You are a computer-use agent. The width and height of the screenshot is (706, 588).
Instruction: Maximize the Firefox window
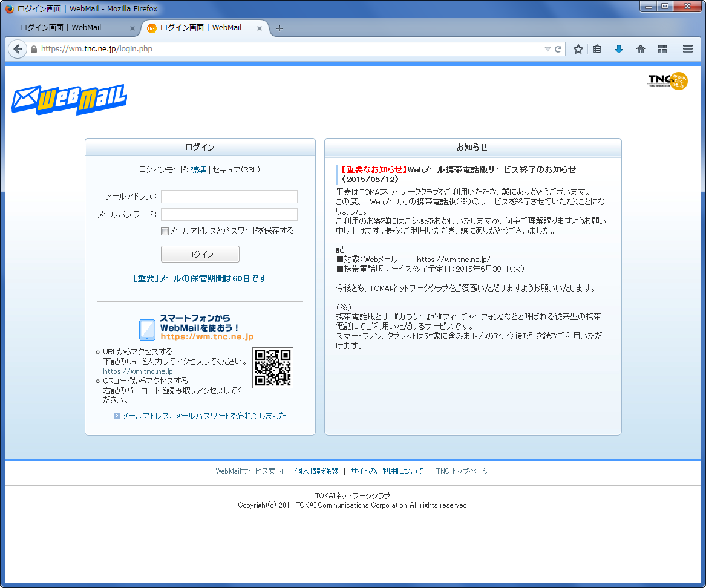pyautogui.click(x=665, y=7)
